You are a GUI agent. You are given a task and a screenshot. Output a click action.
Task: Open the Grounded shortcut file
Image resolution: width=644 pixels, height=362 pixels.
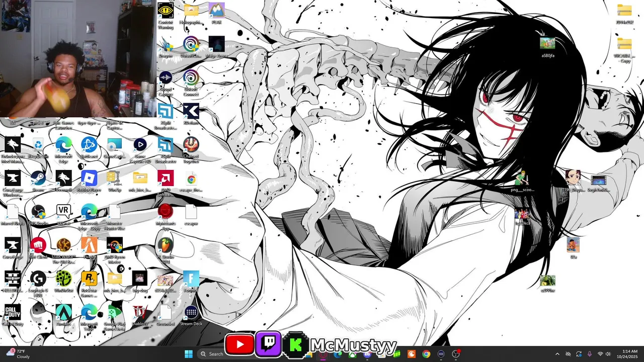166,315
